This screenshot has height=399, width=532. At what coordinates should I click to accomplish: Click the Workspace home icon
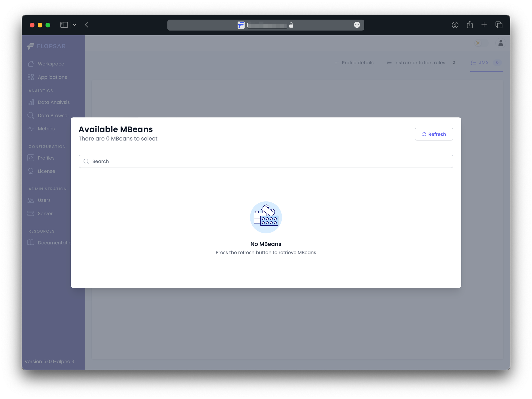coord(31,64)
